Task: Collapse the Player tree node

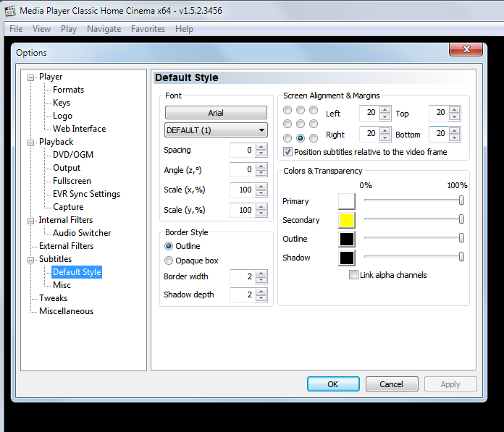Action: click(31, 77)
